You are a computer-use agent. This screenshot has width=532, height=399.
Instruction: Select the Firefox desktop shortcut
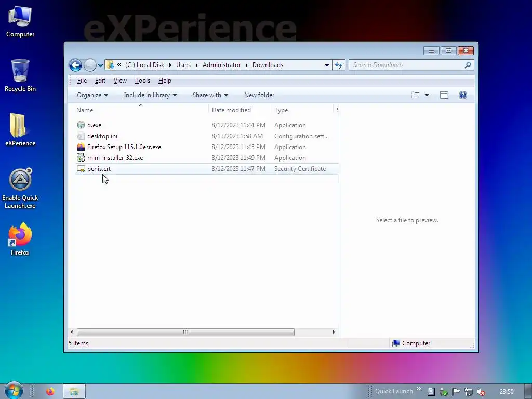pyautogui.click(x=20, y=239)
